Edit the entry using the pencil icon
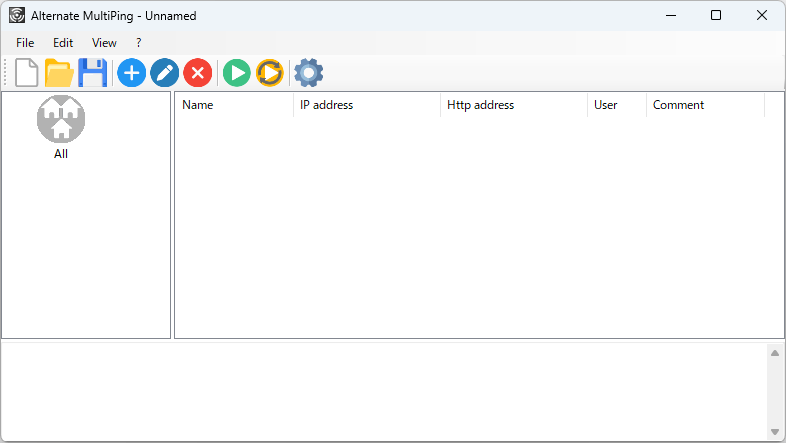Viewport: 786px width, 443px height. [164, 73]
